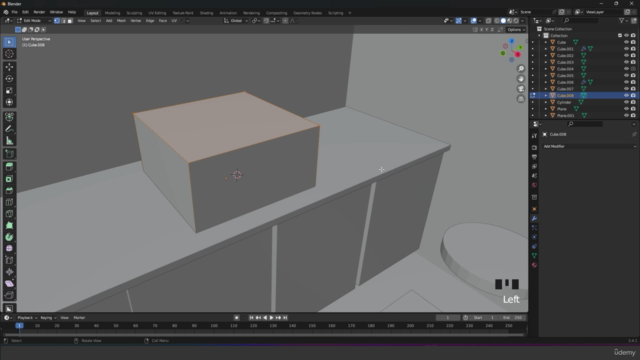The width and height of the screenshot is (640, 360).
Task: Select the Rotate tool
Action: pyautogui.click(x=9, y=79)
